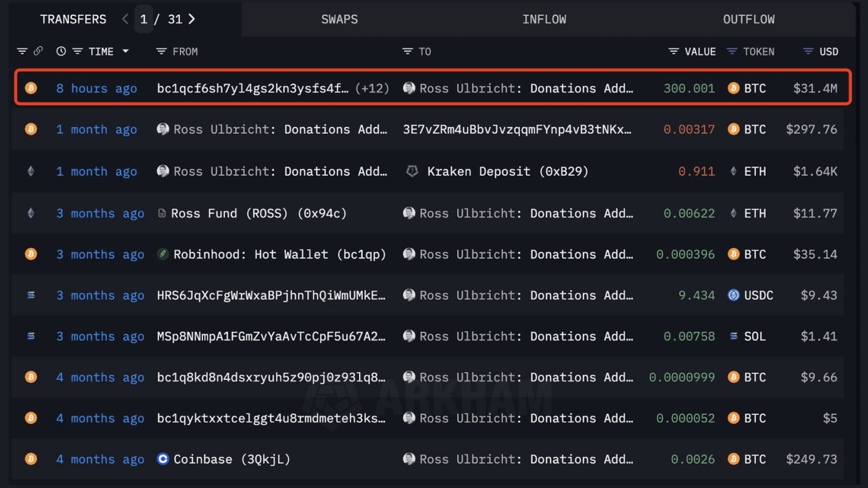This screenshot has height=488, width=868.
Task: Open the VALUE column filter
Action: click(673, 51)
